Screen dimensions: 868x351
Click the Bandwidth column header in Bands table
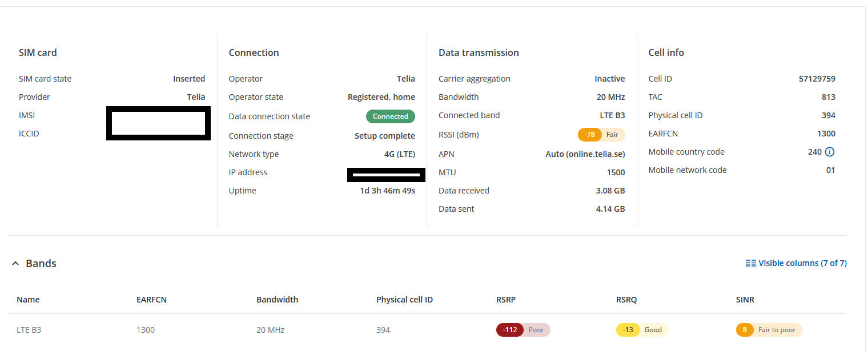point(277,300)
